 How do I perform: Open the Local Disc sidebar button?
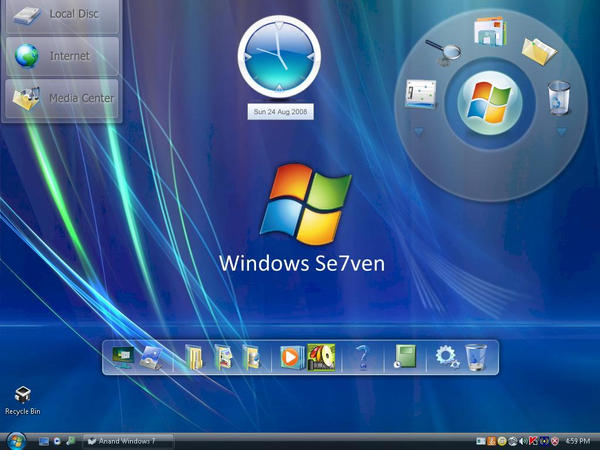coord(62,15)
